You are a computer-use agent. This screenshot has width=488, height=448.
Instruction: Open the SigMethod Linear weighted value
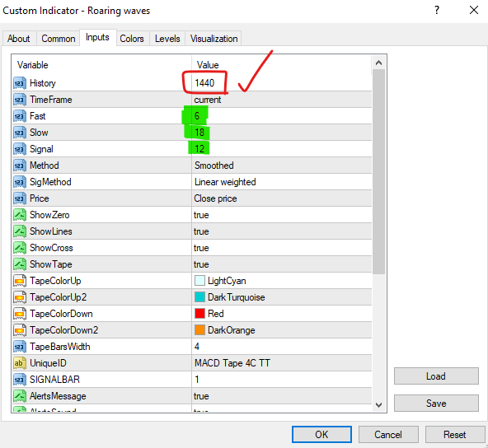[282, 182]
